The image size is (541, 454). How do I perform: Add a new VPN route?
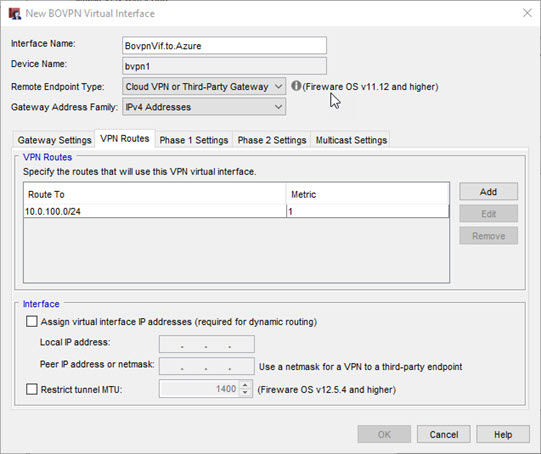point(489,191)
